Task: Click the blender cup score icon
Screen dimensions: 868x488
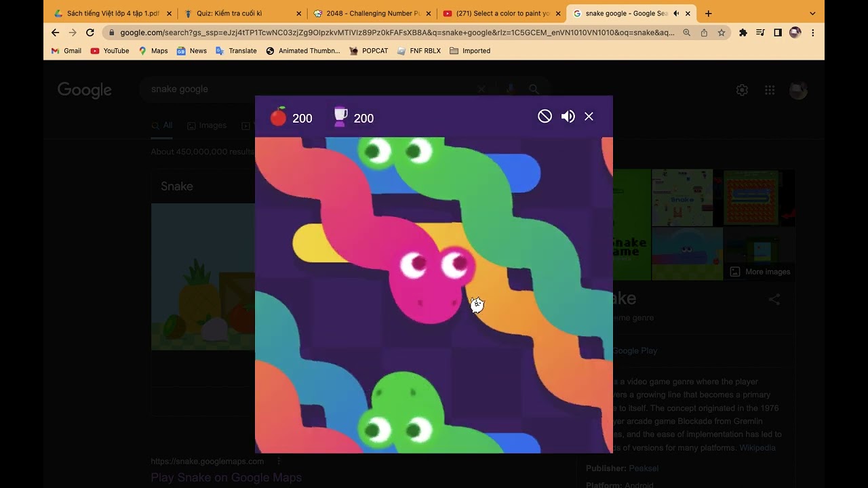Action: click(x=340, y=117)
